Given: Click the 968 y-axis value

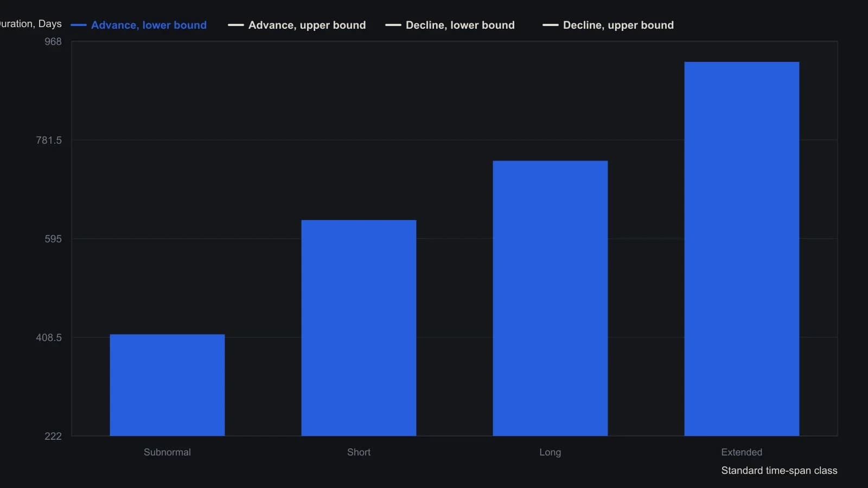Looking at the screenshot, I should coord(53,42).
